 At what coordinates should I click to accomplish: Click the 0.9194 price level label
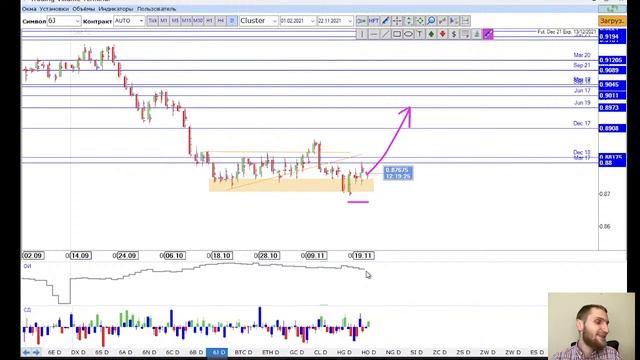point(612,37)
